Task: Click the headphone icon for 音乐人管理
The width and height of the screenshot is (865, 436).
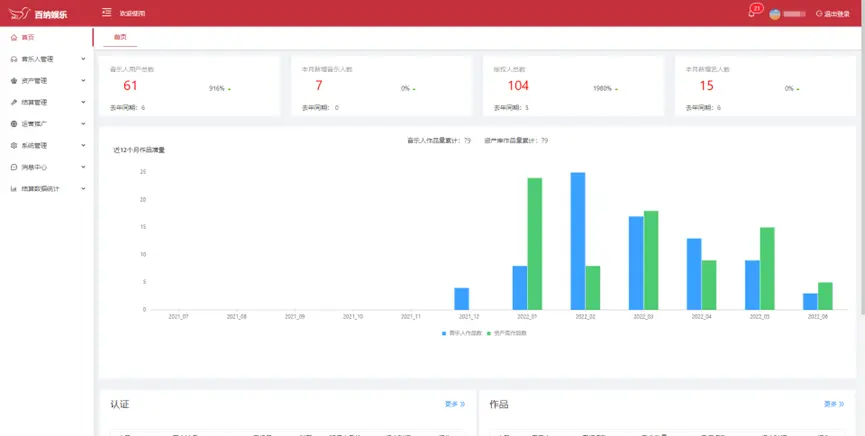Action: [13, 59]
